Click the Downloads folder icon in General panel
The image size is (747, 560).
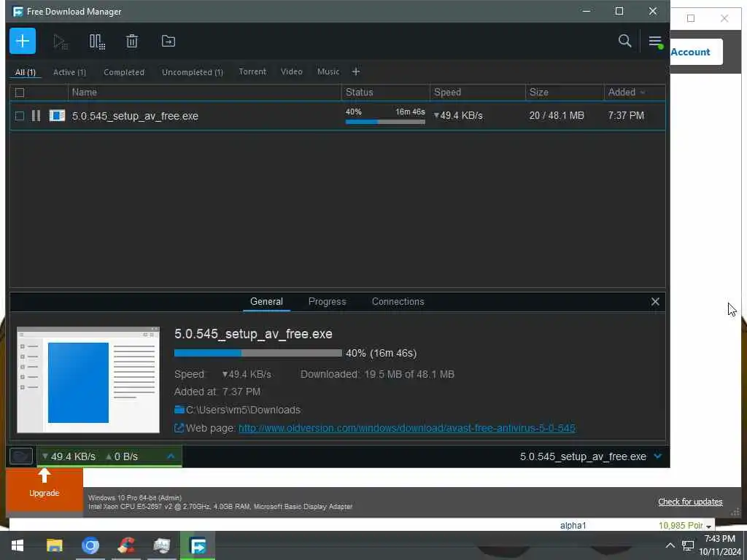[x=179, y=410]
